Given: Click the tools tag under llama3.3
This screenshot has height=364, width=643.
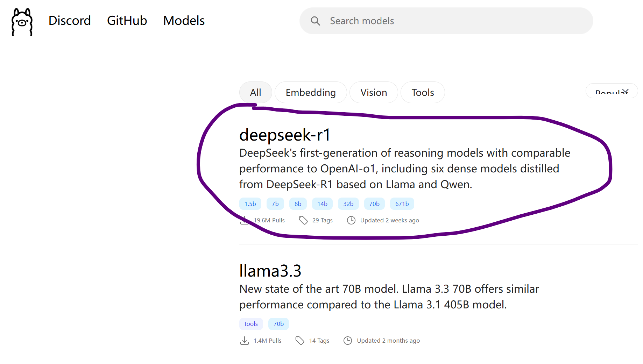Looking at the screenshot, I should pyautogui.click(x=251, y=324).
